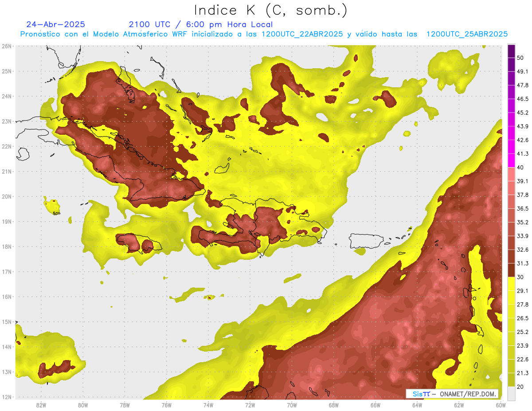The height and width of the screenshot is (411, 532).
Task: Click the color bar value 21.3
Action: pyautogui.click(x=523, y=373)
